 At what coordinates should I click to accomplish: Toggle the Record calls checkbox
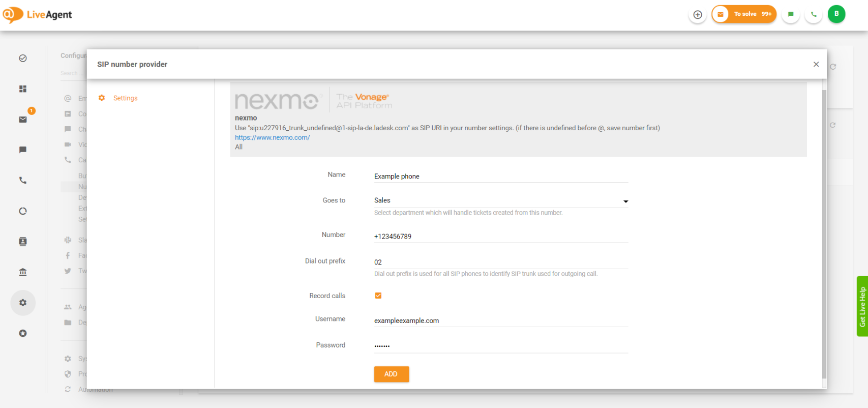click(x=378, y=296)
